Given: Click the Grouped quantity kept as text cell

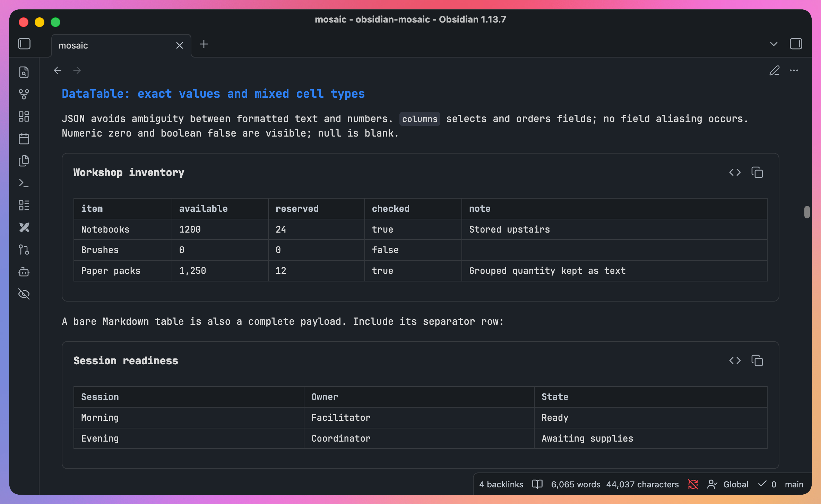Looking at the screenshot, I should pos(614,271).
